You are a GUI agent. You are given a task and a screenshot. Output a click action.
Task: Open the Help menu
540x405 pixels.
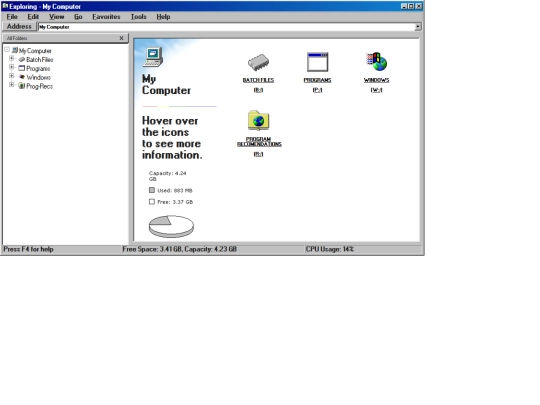(163, 17)
